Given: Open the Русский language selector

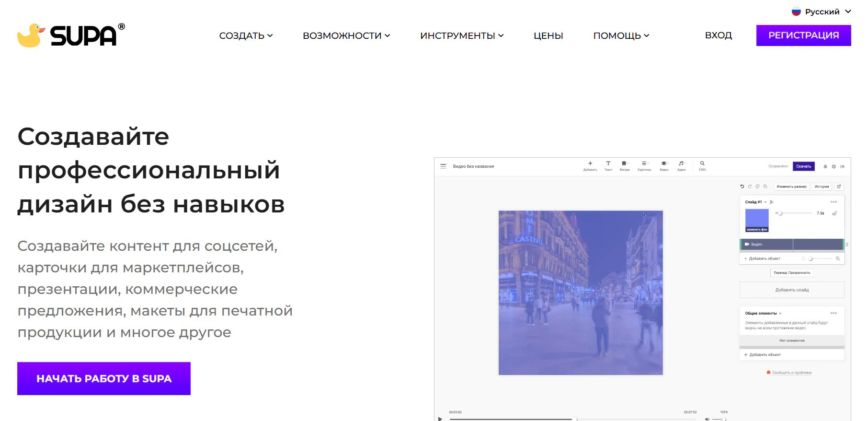Looking at the screenshot, I should pyautogui.click(x=822, y=12).
